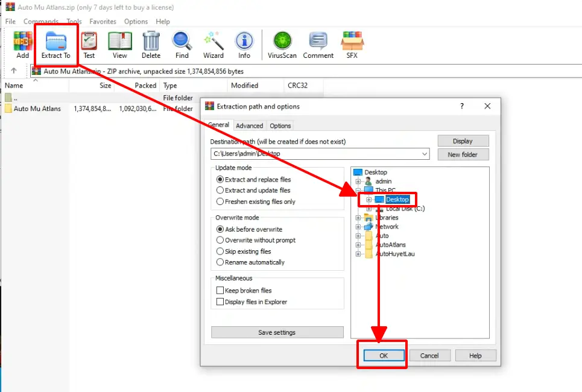Viewport: 582px width, 392px height.
Task: Open the Options menu in the menu bar
Action: pyautogui.click(x=136, y=22)
